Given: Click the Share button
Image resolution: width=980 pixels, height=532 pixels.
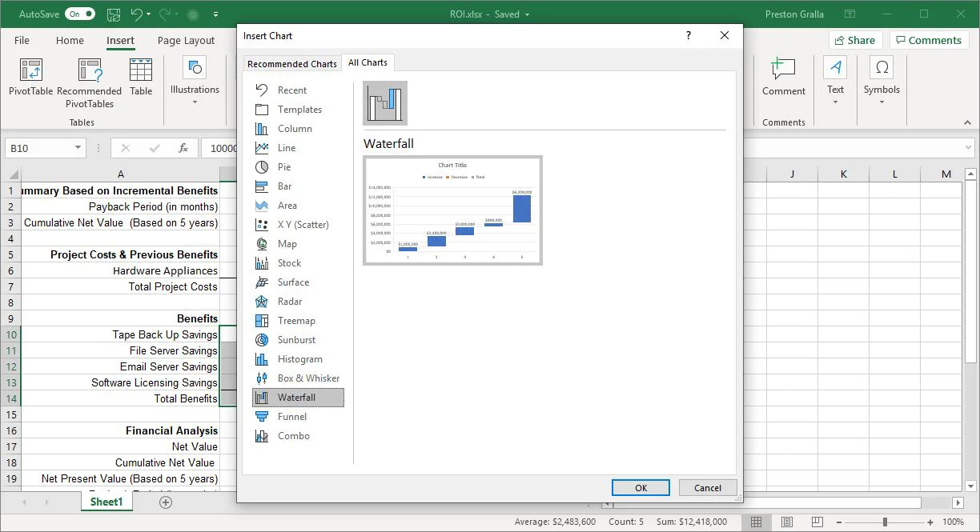Looking at the screenshot, I should (854, 40).
